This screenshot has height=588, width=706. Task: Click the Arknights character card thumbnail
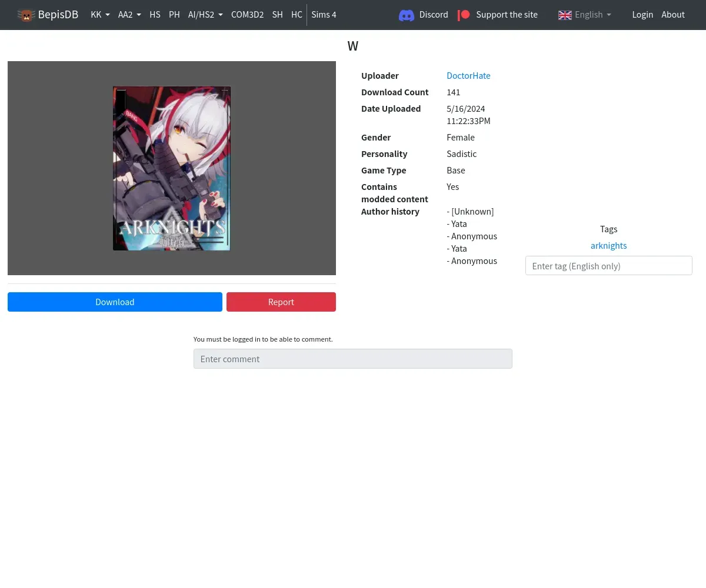tap(172, 168)
